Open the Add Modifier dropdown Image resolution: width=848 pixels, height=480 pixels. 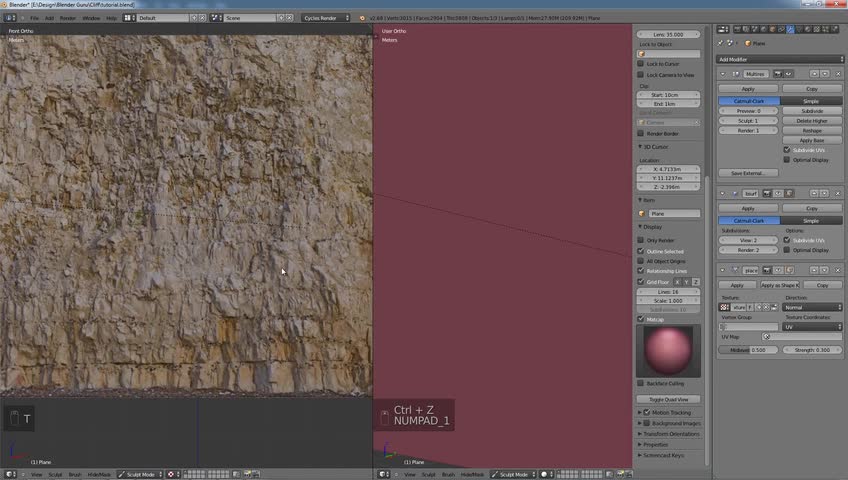(x=780, y=59)
